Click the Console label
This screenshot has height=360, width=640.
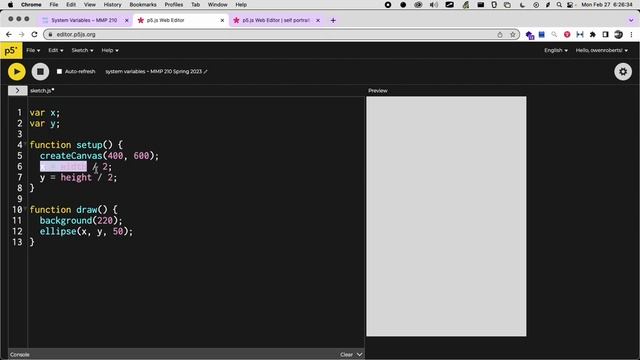pyautogui.click(x=20, y=355)
